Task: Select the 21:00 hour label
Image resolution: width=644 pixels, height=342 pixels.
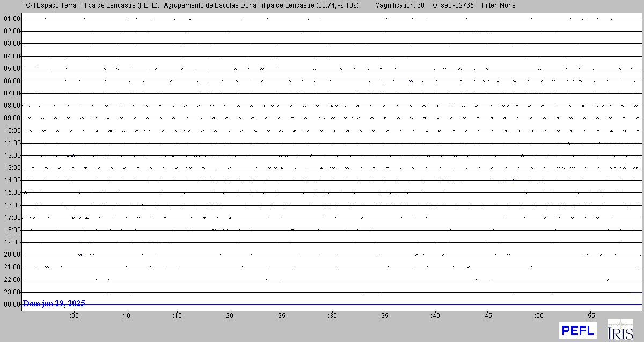Action: pos(12,267)
